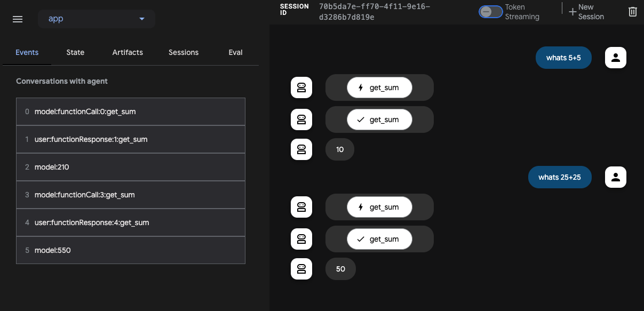Click the second checkmark get_sum response chip
The width and height of the screenshot is (644, 311).
point(379,239)
